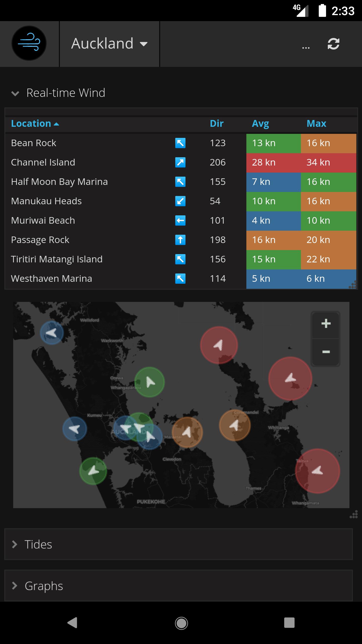Screen dimensions: 362x644
Task: Click Manukau Heads direction arrow icon
Action: coord(180,201)
